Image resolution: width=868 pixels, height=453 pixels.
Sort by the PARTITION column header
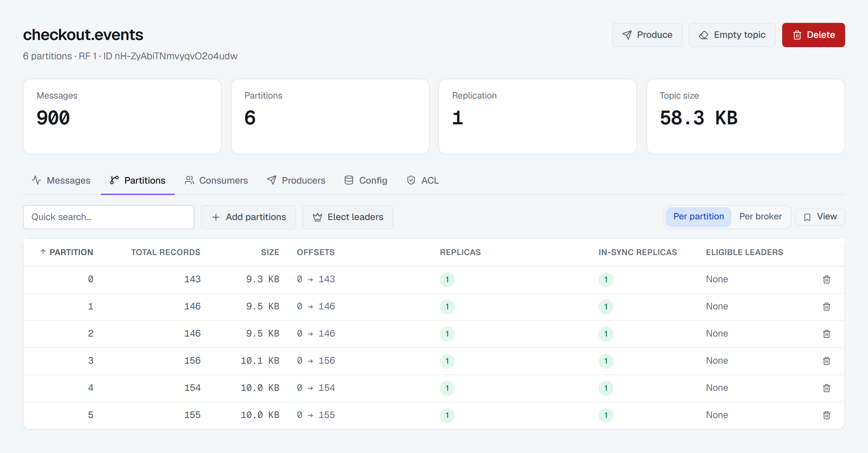[66, 252]
